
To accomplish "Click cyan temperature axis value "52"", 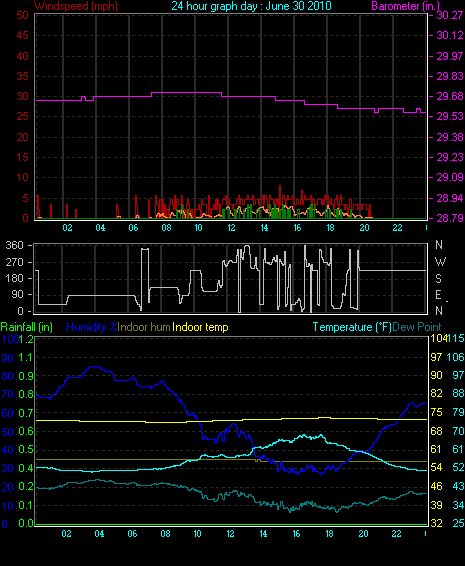I will point(458,467).
